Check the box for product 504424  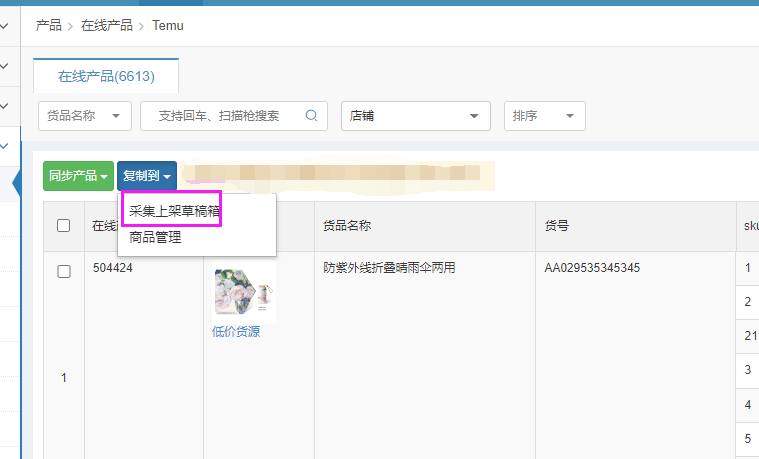[64, 271]
